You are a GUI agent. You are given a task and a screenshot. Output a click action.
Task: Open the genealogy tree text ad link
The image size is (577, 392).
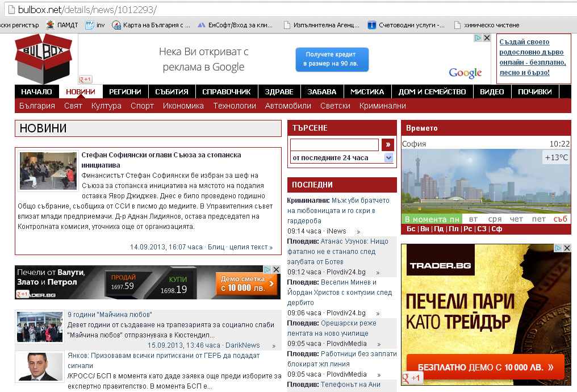[x=533, y=57]
